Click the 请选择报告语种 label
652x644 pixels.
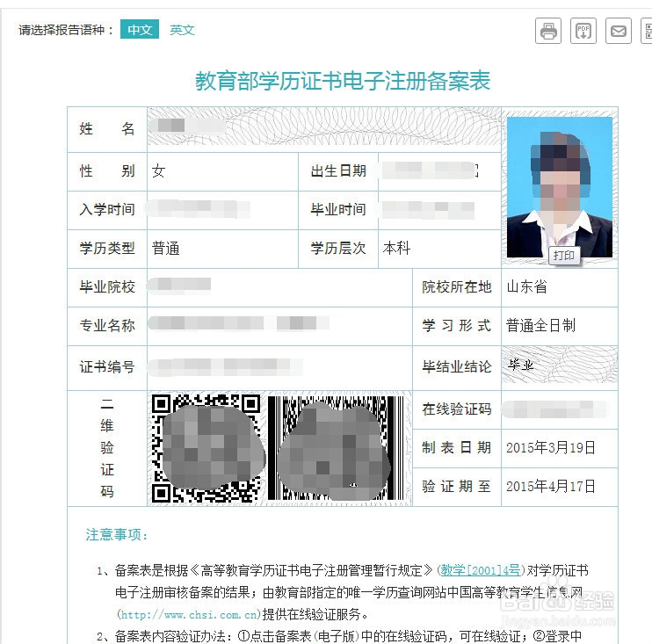66,30
